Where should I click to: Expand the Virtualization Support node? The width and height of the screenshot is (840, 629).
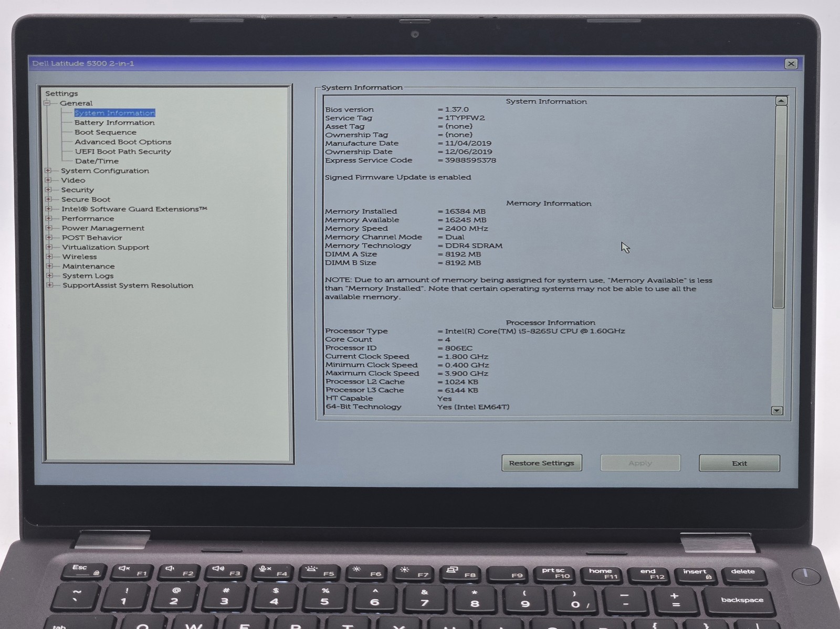pos(49,247)
